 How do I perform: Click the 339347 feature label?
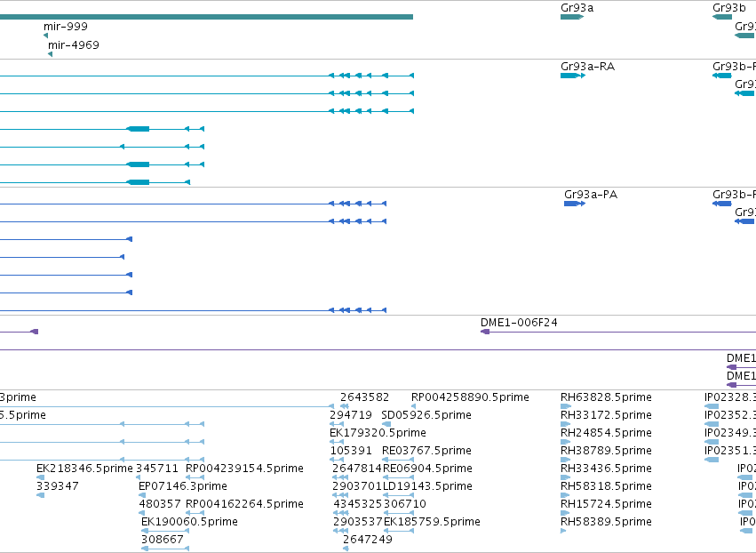click(x=58, y=486)
